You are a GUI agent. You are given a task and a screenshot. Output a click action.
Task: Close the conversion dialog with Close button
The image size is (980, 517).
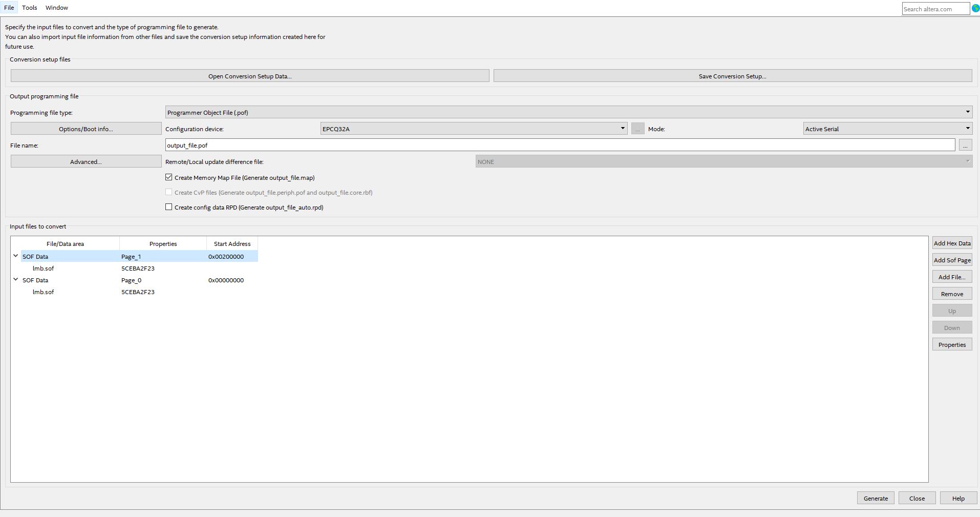pos(917,498)
